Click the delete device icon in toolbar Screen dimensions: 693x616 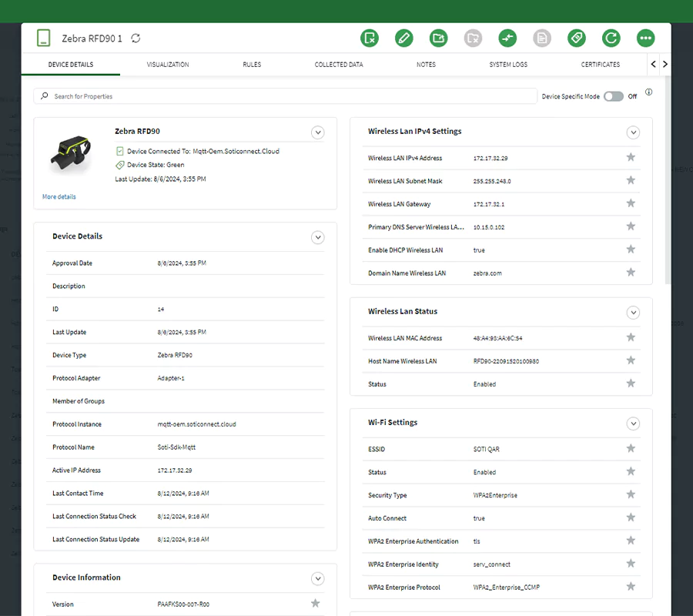tap(370, 38)
